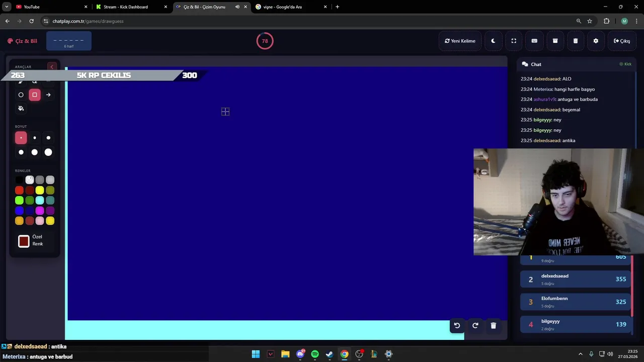Viewport: 644px width, 362px height.
Task: Open OBS Studio from the taskbar
Action: click(x=359, y=354)
